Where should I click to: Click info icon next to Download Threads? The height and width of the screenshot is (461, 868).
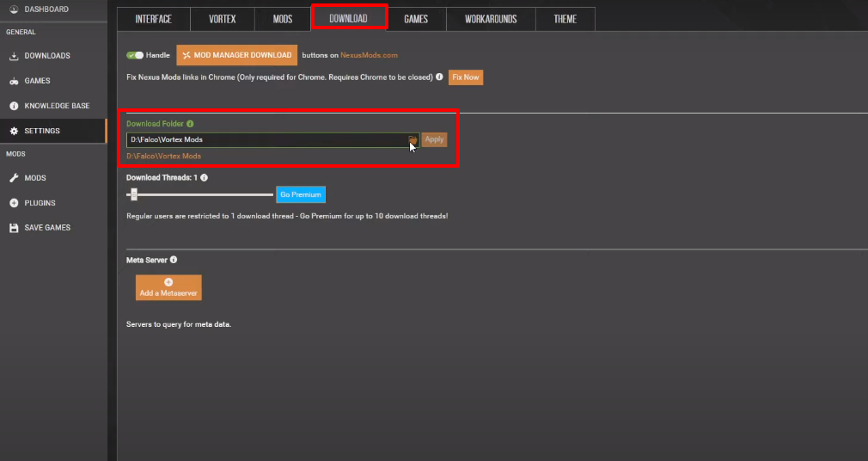pos(205,178)
